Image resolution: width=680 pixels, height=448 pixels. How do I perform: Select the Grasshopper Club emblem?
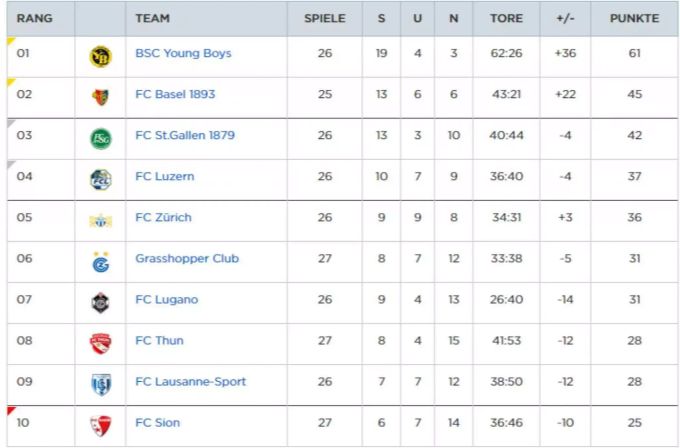click(x=101, y=262)
